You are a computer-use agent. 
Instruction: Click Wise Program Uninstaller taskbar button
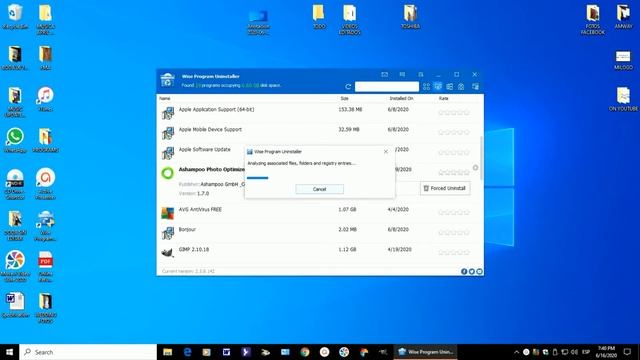click(426, 352)
